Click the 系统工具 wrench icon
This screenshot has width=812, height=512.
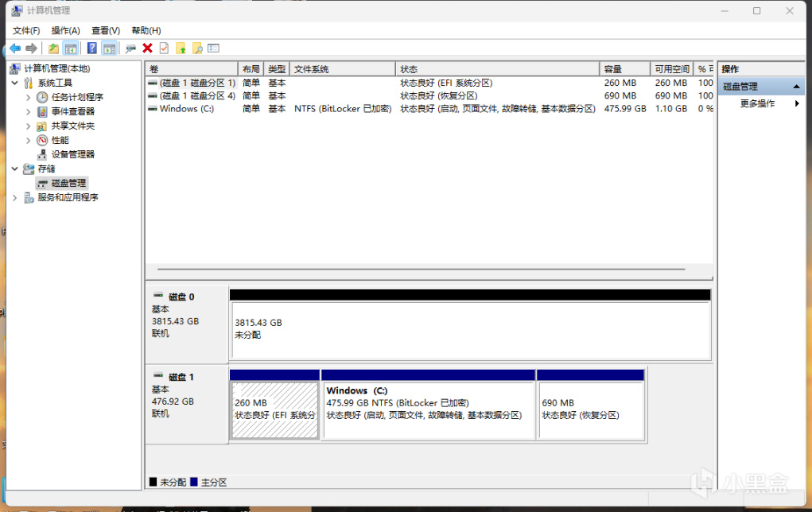coord(29,83)
